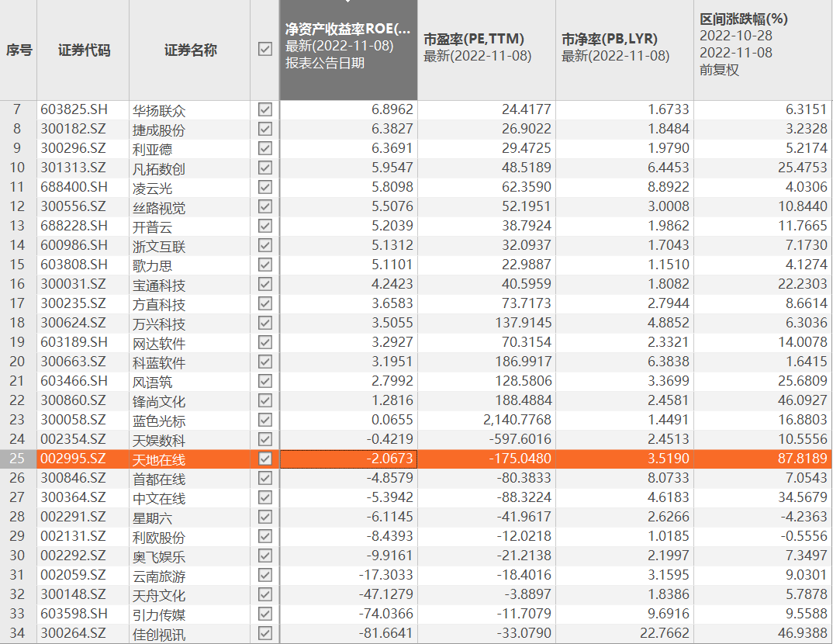Select stock name 蓝色光标
833x644 pixels.
159,421
